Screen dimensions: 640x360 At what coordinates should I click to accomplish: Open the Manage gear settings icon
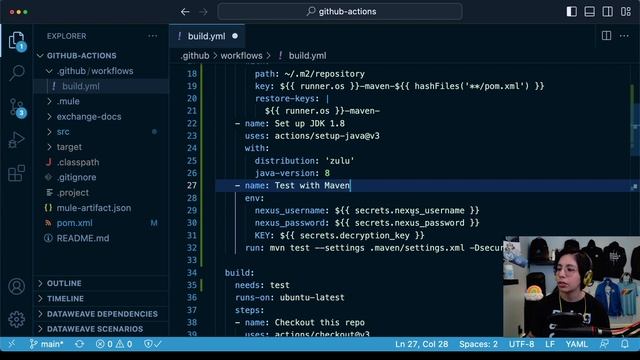(16, 319)
